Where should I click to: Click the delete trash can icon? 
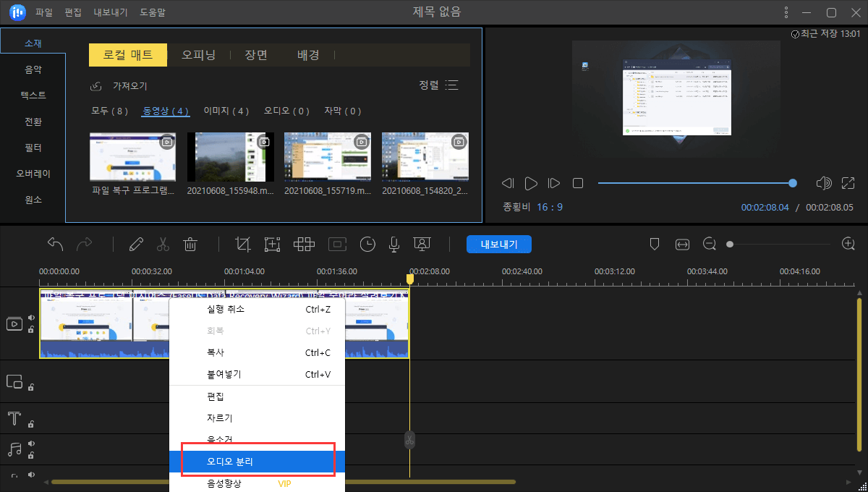(190, 245)
